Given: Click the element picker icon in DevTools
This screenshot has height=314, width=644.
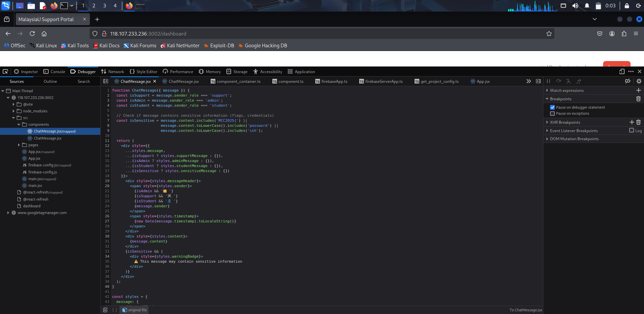Looking at the screenshot, I should (x=5, y=71).
